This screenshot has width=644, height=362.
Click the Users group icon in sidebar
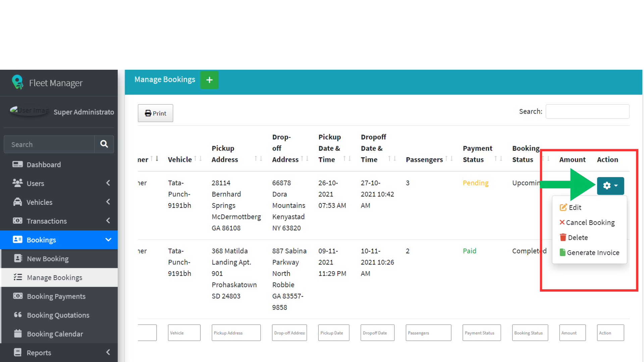point(17,183)
